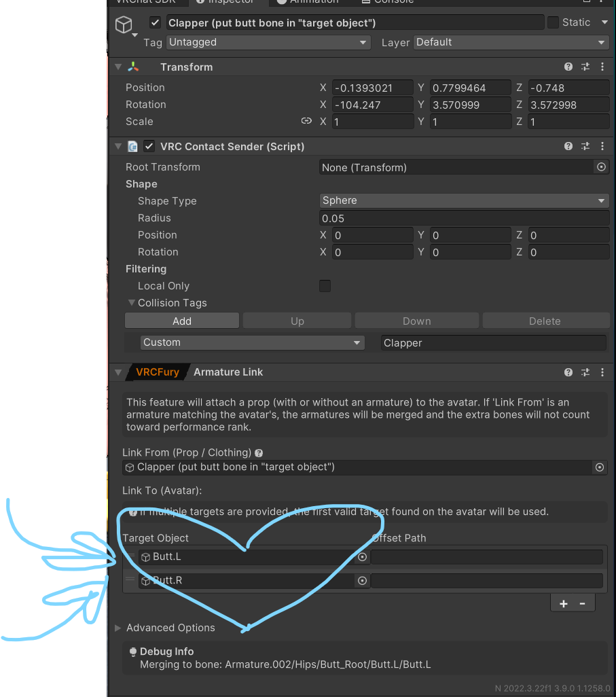The height and width of the screenshot is (697, 616).
Task: Expand Advanced Options
Action: (118, 628)
